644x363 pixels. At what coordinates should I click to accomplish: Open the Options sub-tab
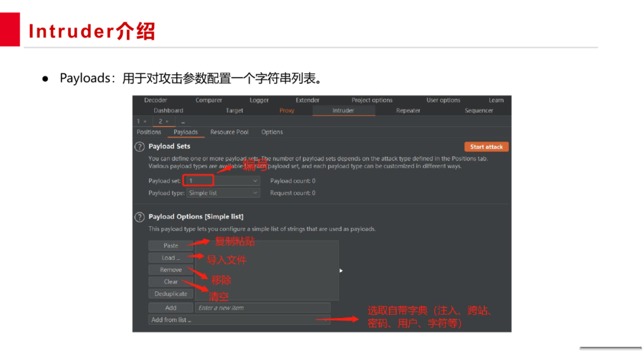[x=272, y=132]
